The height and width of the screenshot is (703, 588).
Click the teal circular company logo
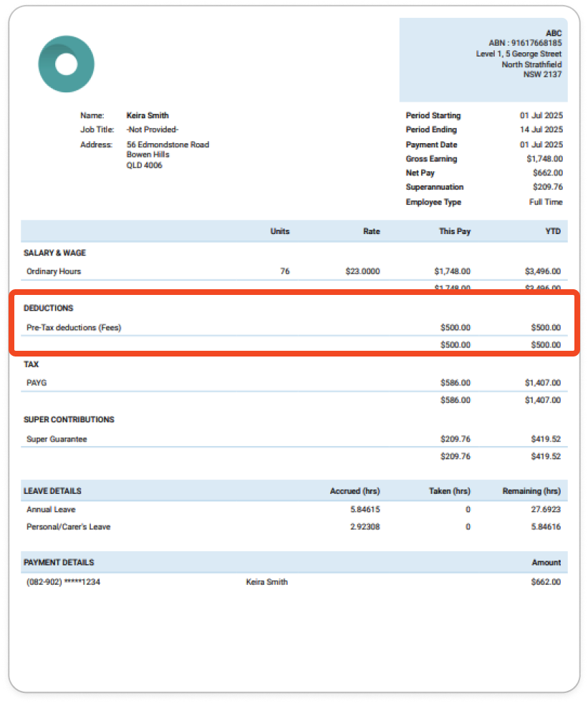pyautogui.click(x=67, y=64)
